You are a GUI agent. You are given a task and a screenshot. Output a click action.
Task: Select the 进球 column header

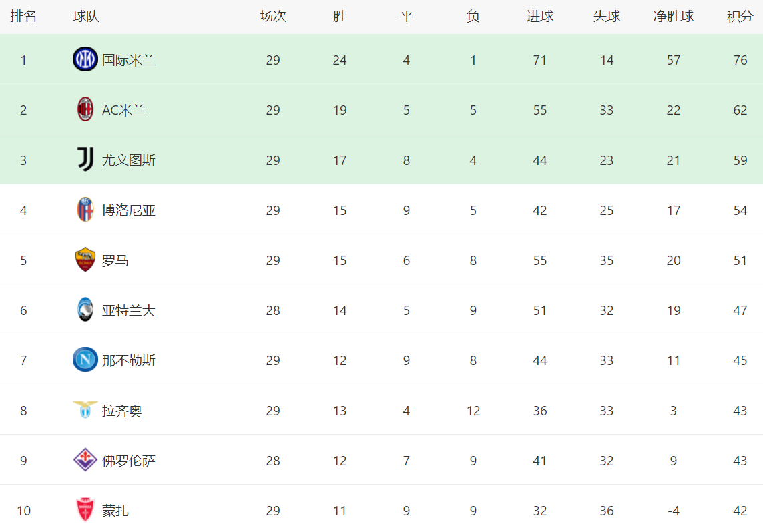[539, 17]
